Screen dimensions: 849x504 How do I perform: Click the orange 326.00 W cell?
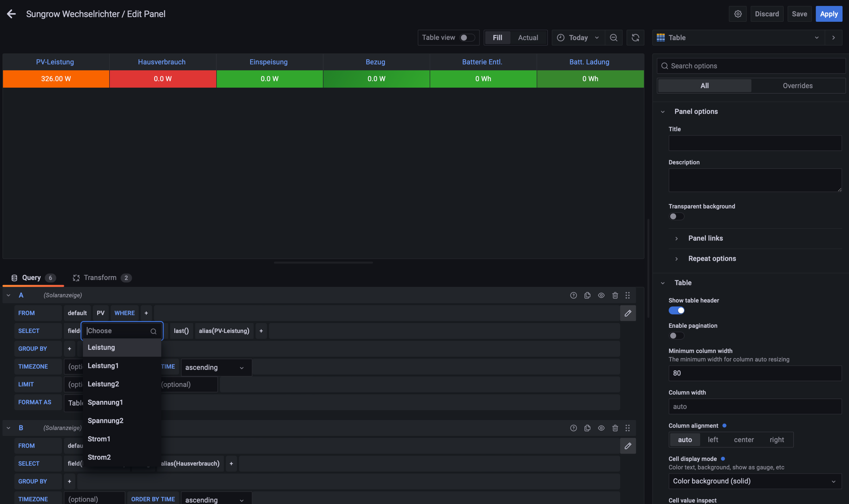[x=56, y=79]
